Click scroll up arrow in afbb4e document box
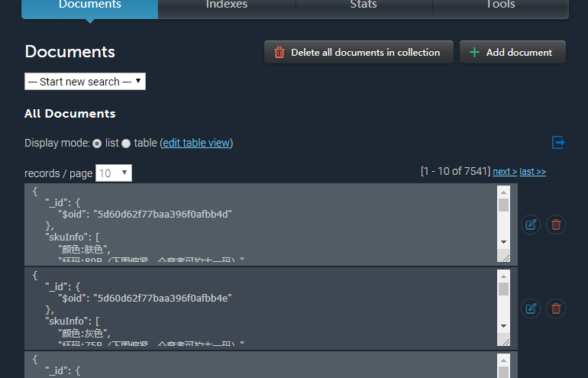588x378 pixels. (x=504, y=276)
